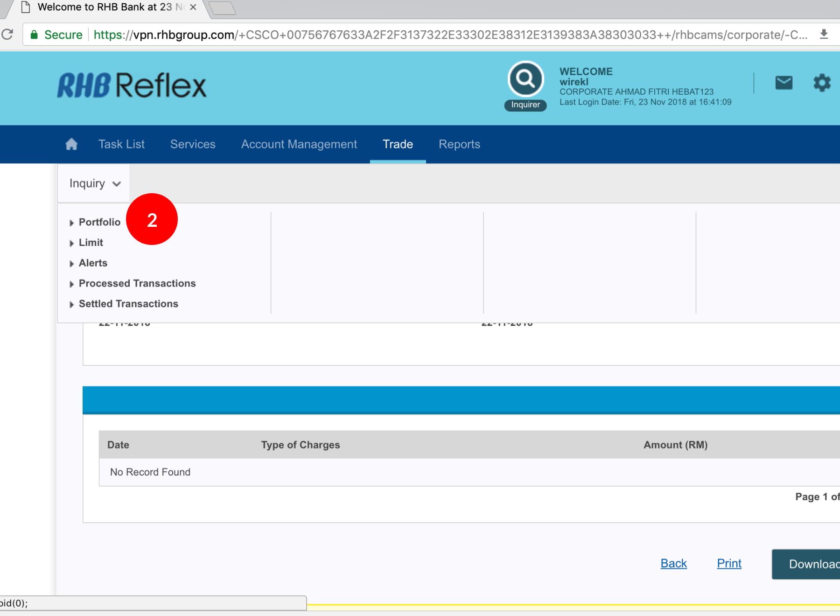Click the Inquirer magnifier profile icon
Image resolution: width=840 pixels, height=616 pixels.
tap(525, 79)
